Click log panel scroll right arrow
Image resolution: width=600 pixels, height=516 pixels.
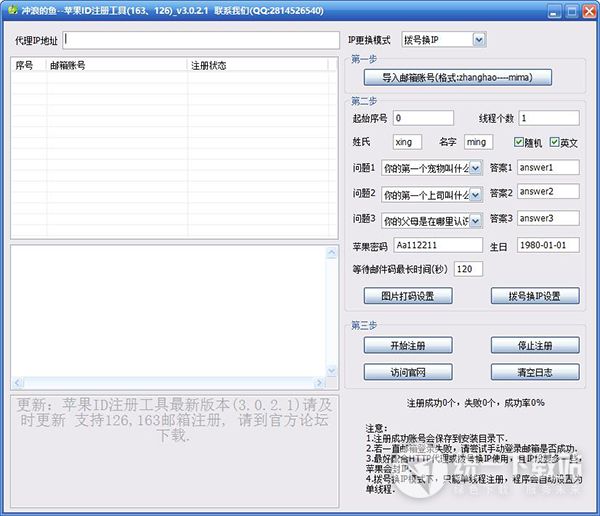[320, 382]
